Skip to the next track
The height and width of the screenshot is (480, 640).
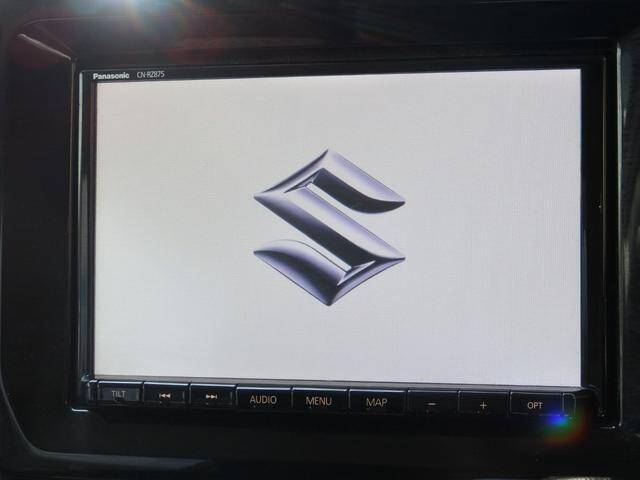tap(212, 396)
